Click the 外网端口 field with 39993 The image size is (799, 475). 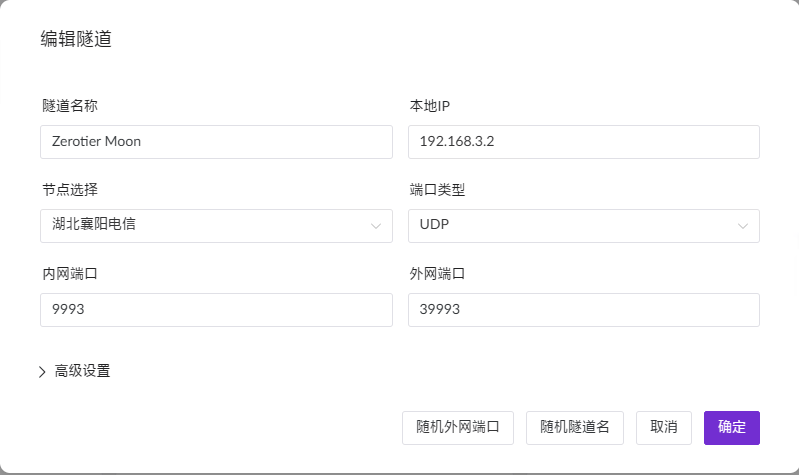coord(583,310)
